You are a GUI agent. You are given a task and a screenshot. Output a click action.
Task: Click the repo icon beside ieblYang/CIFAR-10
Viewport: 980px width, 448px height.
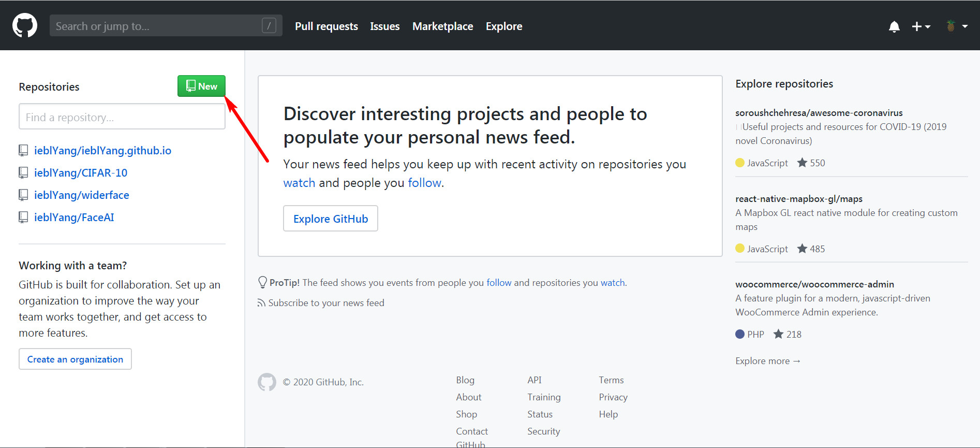point(23,173)
